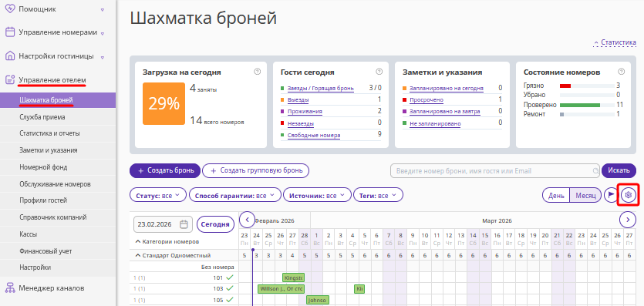This screenshot has height=306, width=644.
Task: Click the Управление отелем sidebar icon
Action: click(10, 79)
